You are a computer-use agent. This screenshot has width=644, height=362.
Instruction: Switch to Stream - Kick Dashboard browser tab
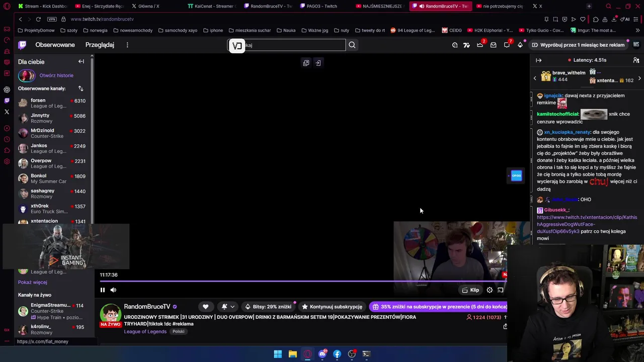click(x=42, y=6)
